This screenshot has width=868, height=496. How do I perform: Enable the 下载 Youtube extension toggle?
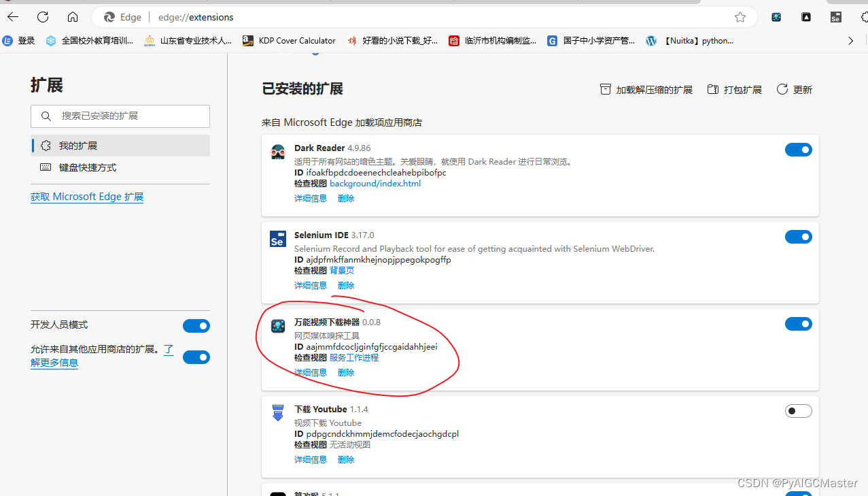click(799, 411)
